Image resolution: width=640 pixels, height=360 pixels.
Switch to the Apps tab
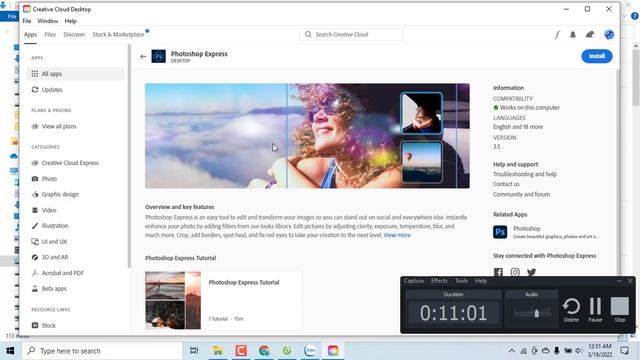tap(30, 35)
